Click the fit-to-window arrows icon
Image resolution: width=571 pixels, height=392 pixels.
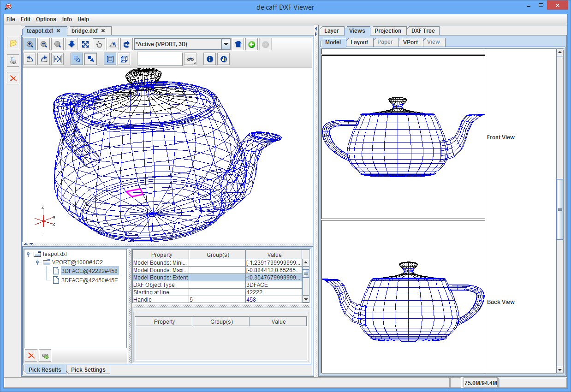85,44
